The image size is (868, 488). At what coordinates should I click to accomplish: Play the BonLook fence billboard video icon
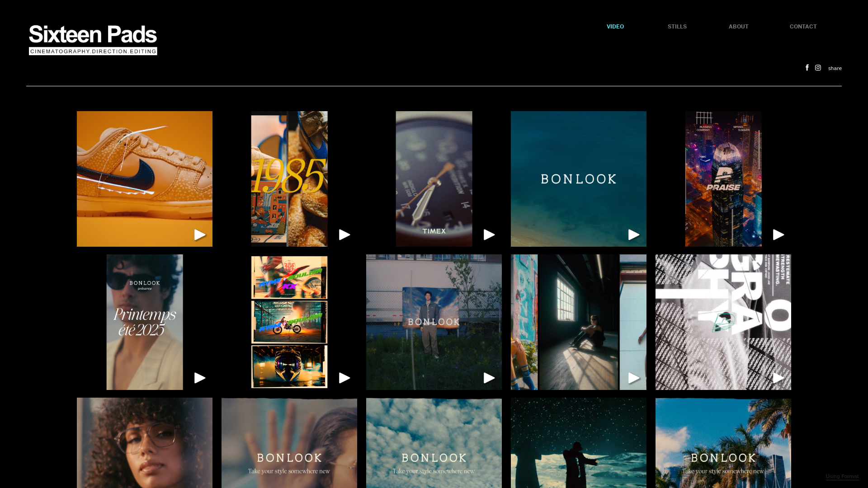coord(489,378)
